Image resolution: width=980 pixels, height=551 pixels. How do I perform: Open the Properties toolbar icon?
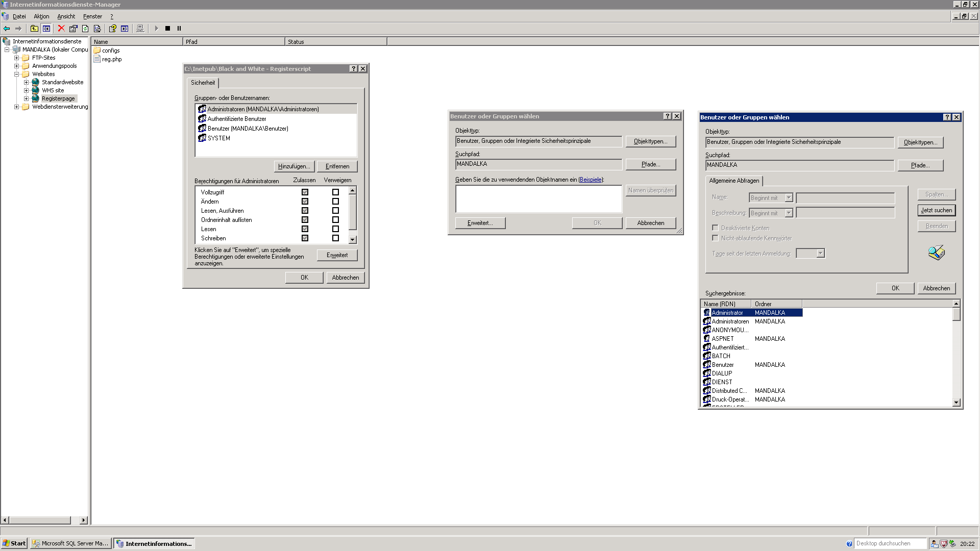pyautogui.click(x=73, y=29)
